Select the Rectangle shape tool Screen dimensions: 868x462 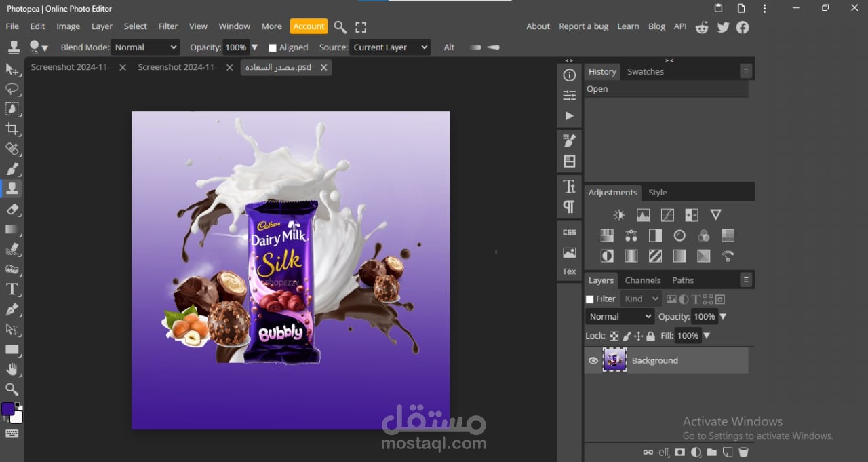[12, 349]
